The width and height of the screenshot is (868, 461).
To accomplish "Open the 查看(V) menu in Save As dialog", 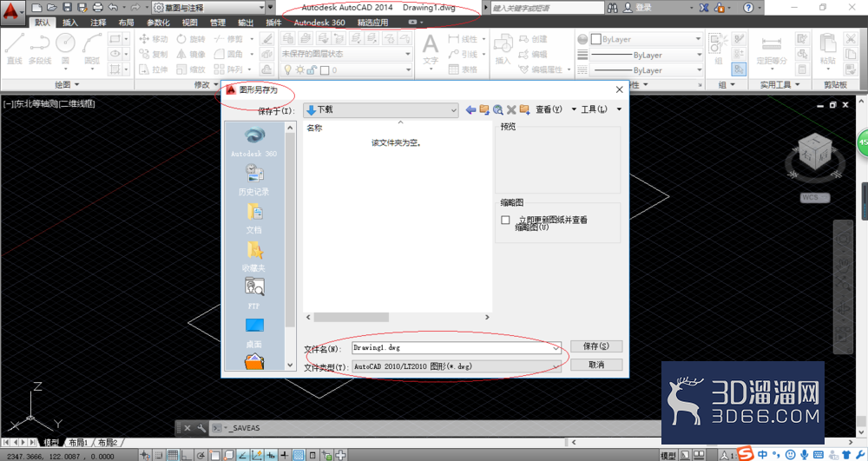I will [556, 109].
